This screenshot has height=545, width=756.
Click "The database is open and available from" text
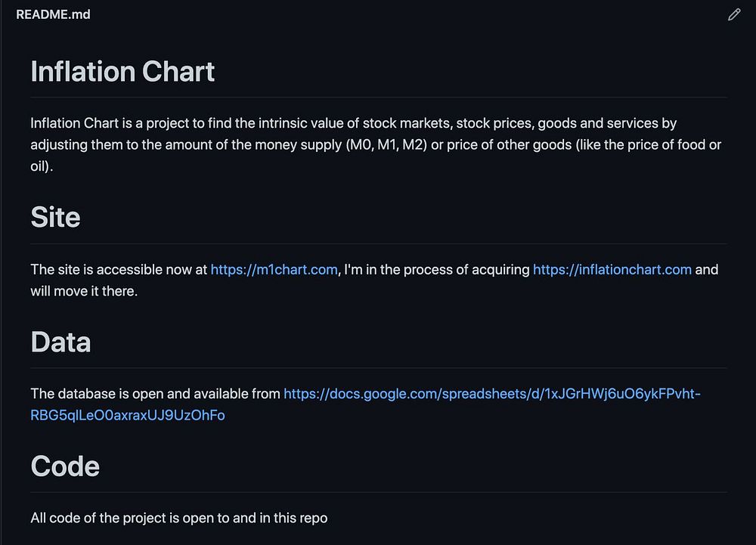click(155, 394)
